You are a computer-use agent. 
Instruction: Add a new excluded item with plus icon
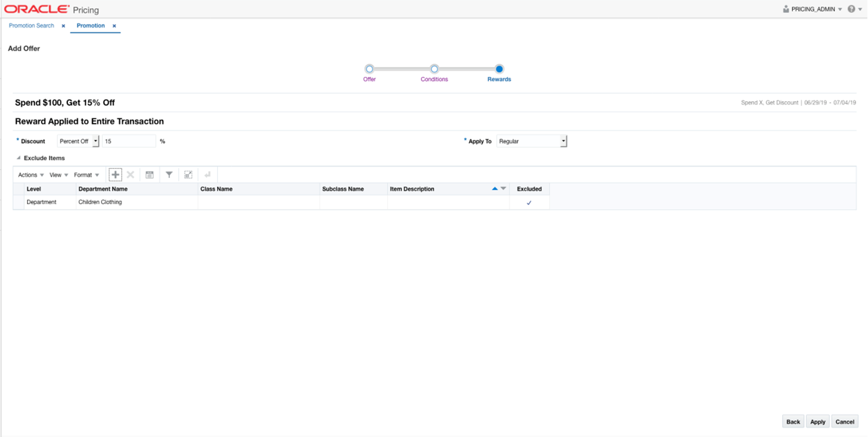[115, 175]
